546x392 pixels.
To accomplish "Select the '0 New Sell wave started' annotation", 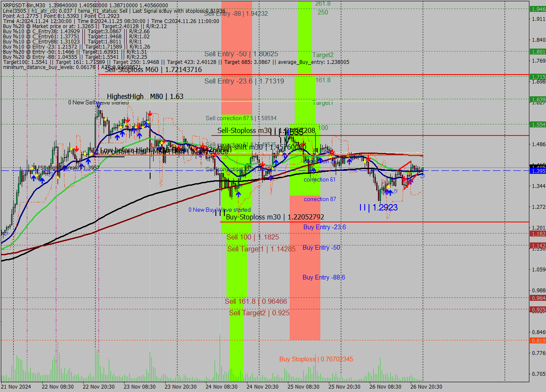I will click(x=98, y=103).
